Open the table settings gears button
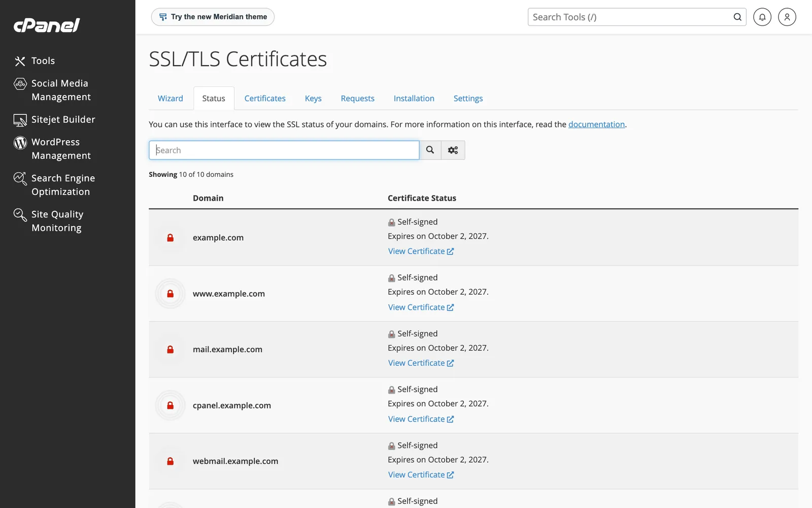The height and width of the screenshot is (508, 812). click(x=453, y=150)
